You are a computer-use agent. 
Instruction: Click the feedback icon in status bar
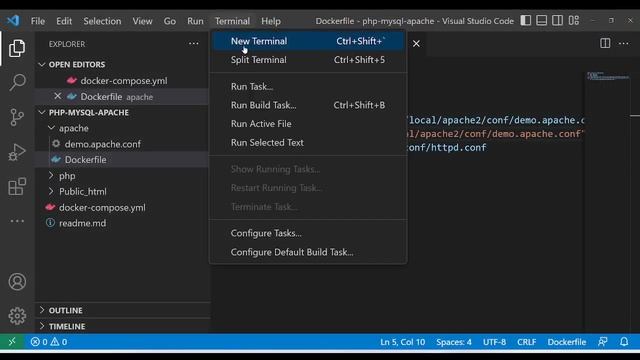point(602,342)
